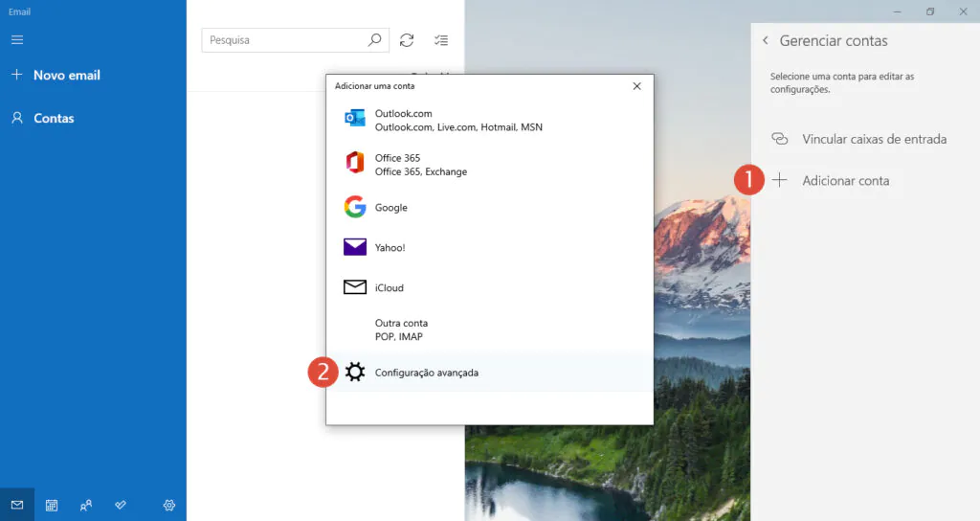
Task: Open Contas in the sidebar
Action: tap(93, 118)
